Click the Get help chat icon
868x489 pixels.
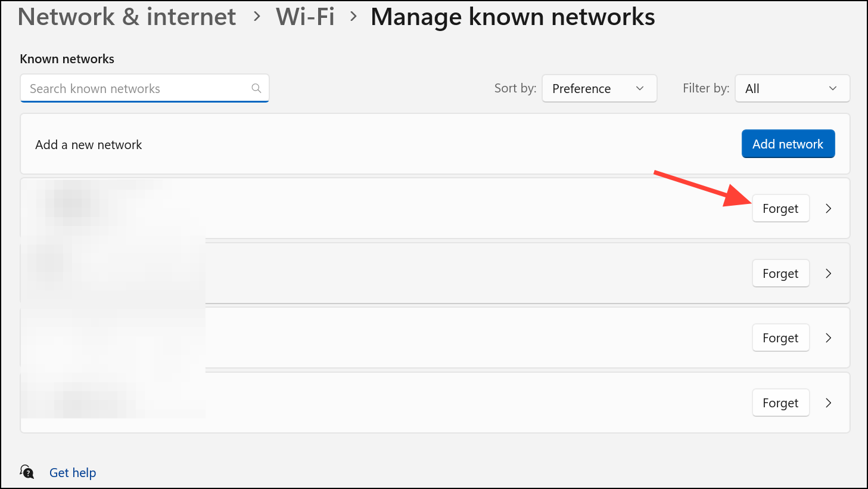tap(27, 472)
